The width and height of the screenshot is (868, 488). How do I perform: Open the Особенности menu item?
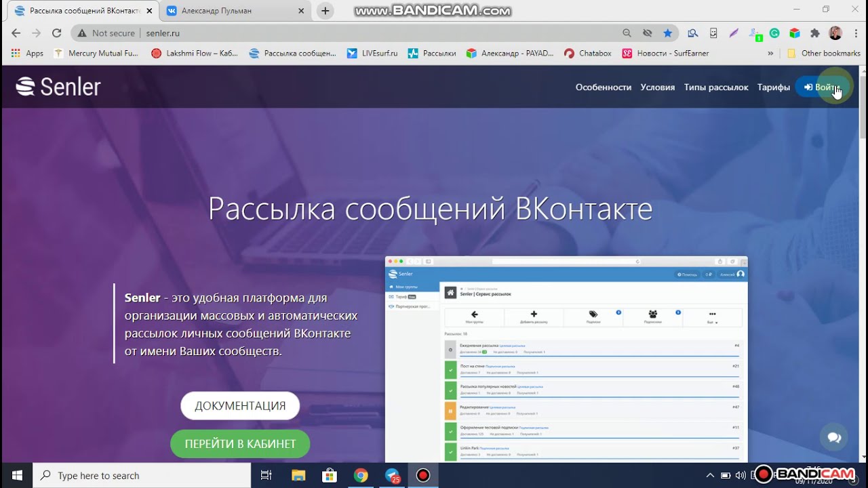(x=604, y=87)
